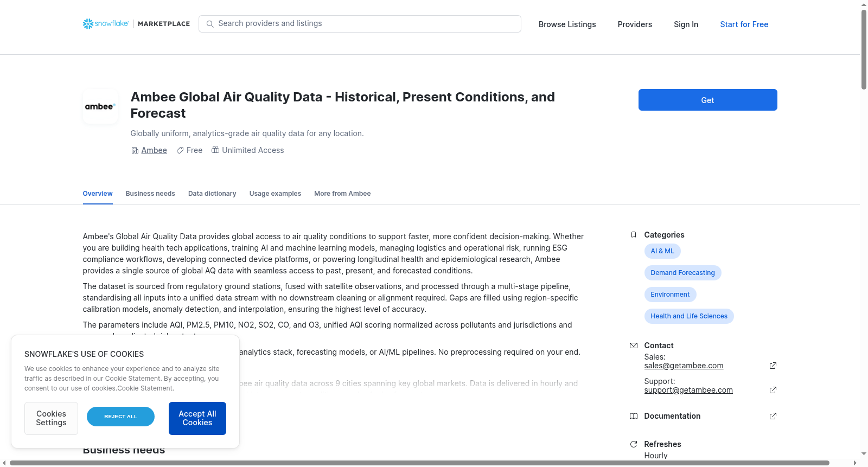Click the scroll right arrow
This screenshot has height=467, width=868.
point(856,463)
